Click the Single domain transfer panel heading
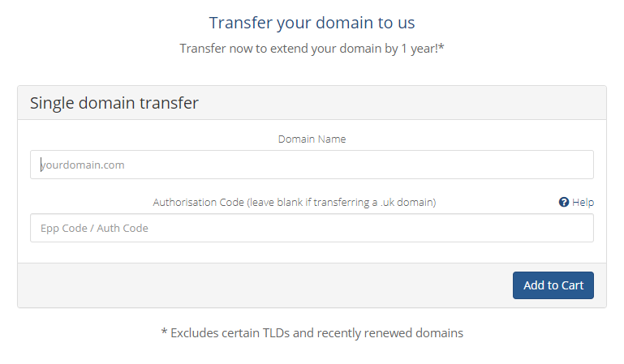The width and height of the screenshot is (624, 364). [114, 103]
